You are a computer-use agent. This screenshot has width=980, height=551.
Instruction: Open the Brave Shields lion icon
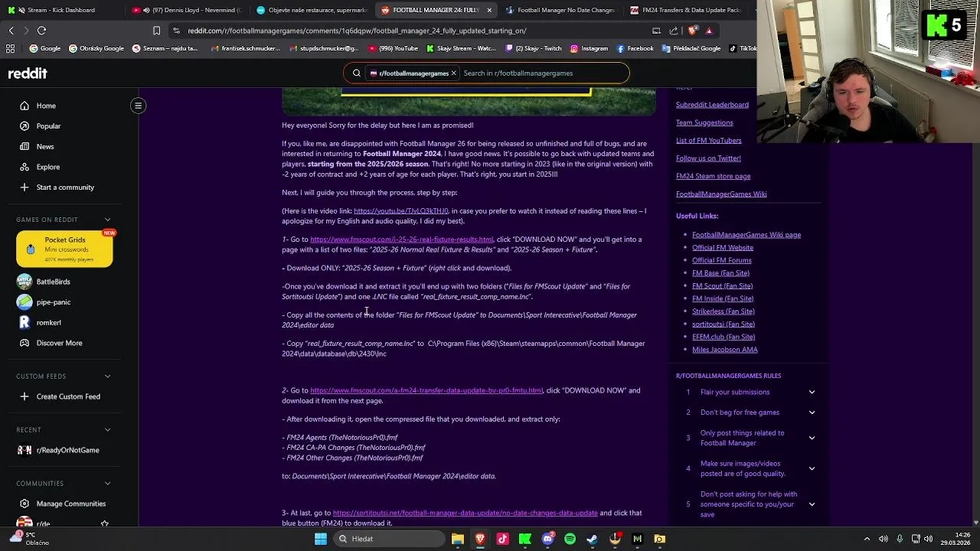click(x=692, y=31)
